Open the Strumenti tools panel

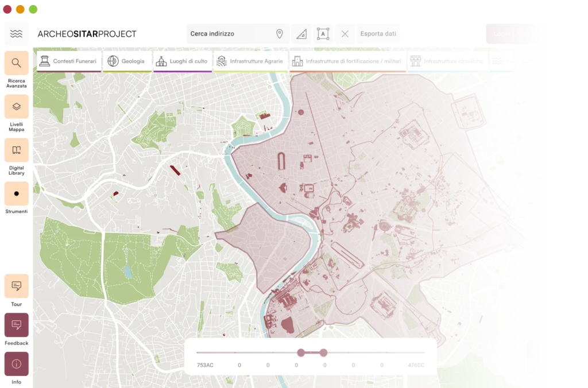(16, 194)
